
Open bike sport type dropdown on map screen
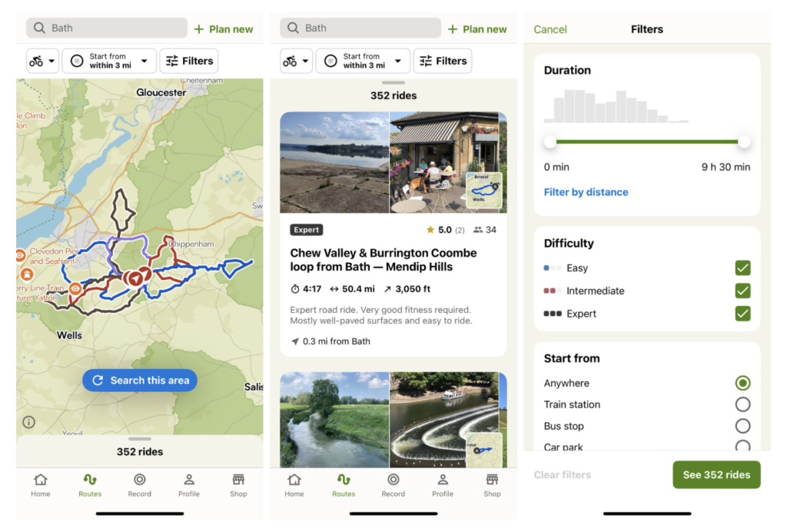[x=43, y=62]
